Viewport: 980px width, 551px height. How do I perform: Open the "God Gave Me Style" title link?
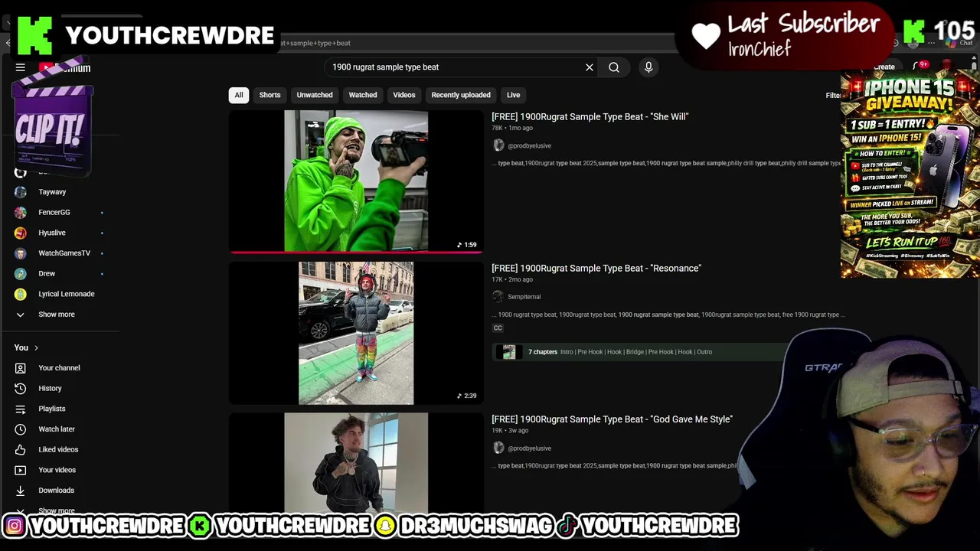point(612,419)
